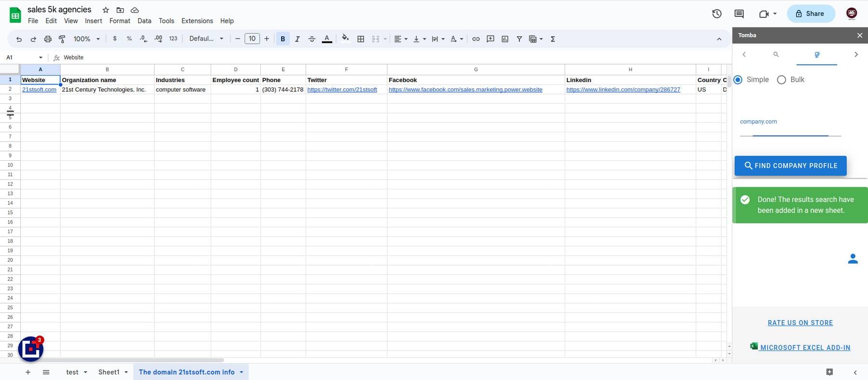Select the Bulk radio option

pos(782,80)
